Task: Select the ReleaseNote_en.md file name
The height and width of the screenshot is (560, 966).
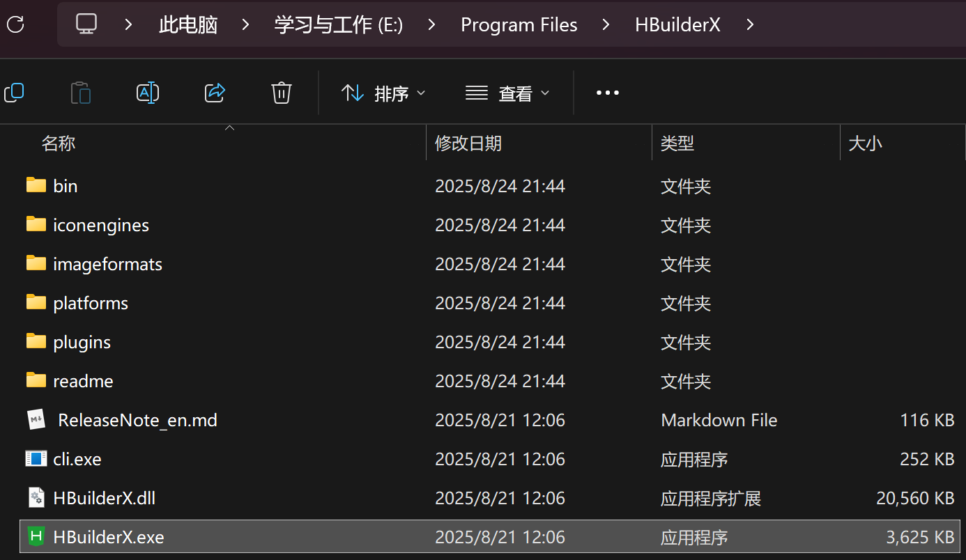Action: pos(138,420)
